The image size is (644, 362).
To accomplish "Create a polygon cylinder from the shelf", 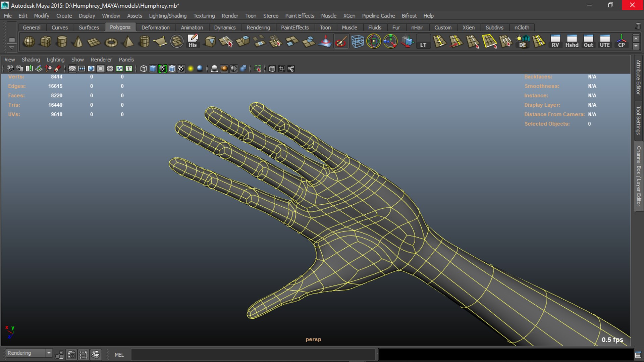I will tap(62, 42).
